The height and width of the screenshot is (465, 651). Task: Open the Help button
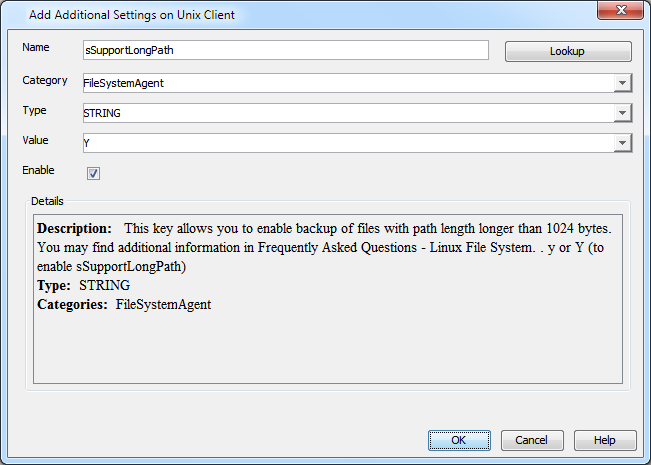604,440
